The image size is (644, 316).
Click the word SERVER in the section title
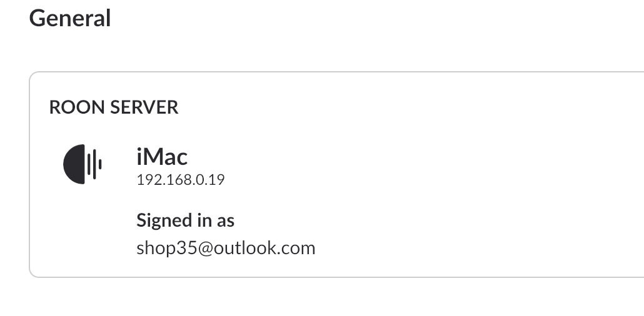click(144, 107)
